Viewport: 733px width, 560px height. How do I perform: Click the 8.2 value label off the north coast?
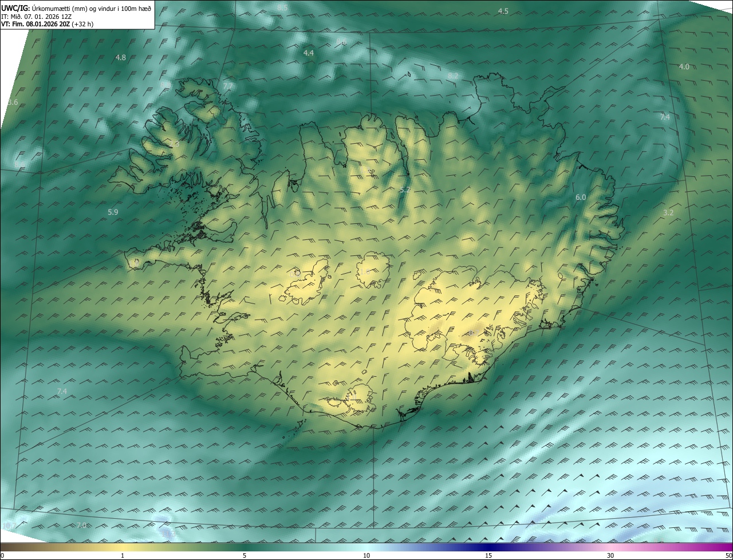pos(453,76)
